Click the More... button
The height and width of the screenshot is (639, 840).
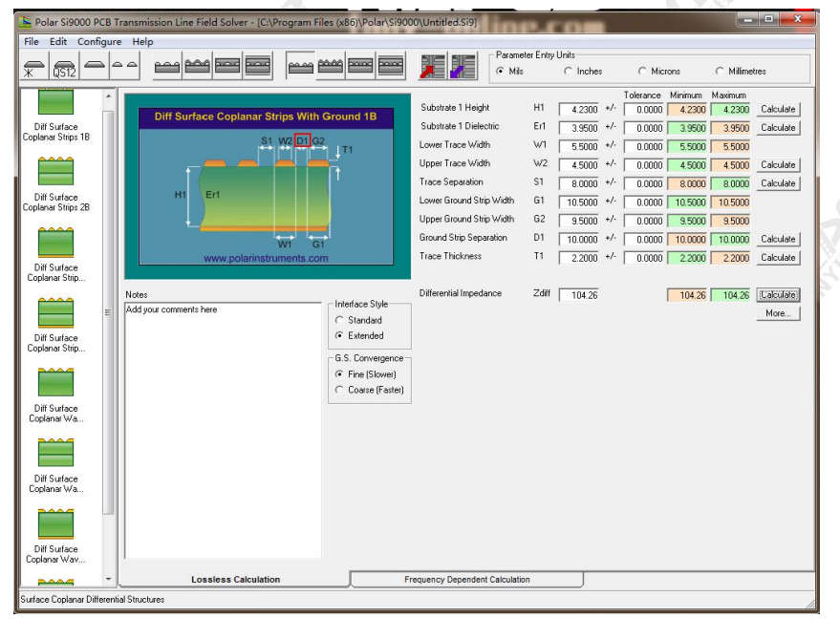pyautogui.click(x=778, y=313)
